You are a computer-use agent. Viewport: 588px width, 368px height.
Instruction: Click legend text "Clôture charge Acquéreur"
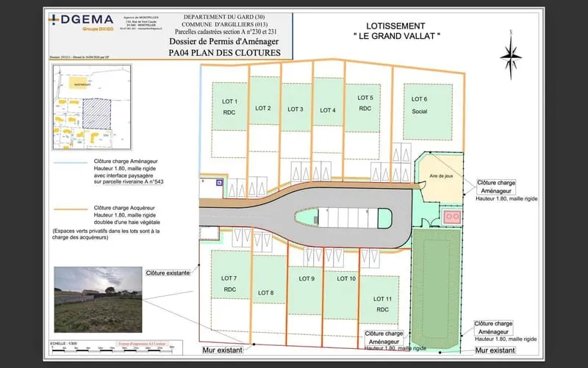pos(124,208)
